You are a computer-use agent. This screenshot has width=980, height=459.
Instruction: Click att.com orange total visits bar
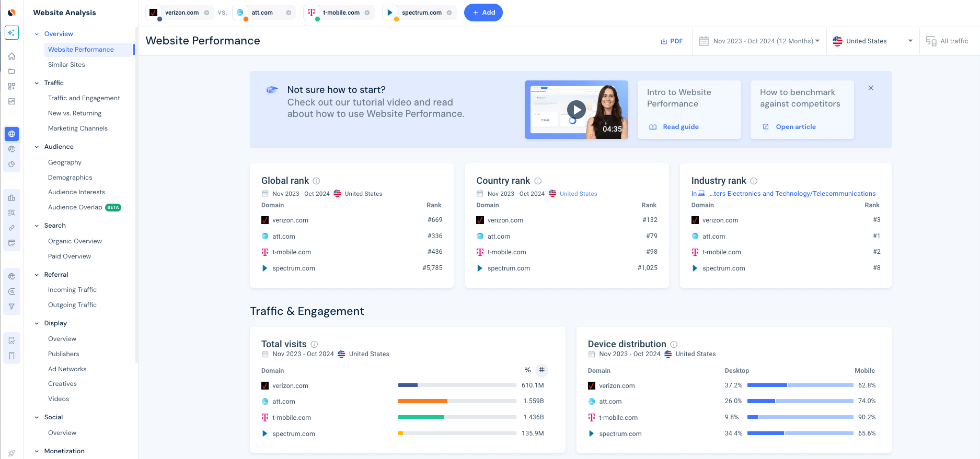click(x=423, y=401)
